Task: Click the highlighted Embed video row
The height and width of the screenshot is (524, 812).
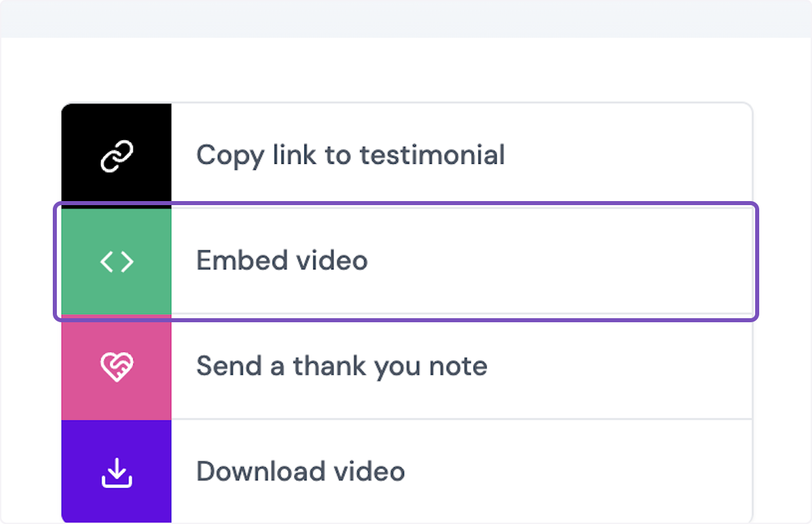Action: (406, 261)
